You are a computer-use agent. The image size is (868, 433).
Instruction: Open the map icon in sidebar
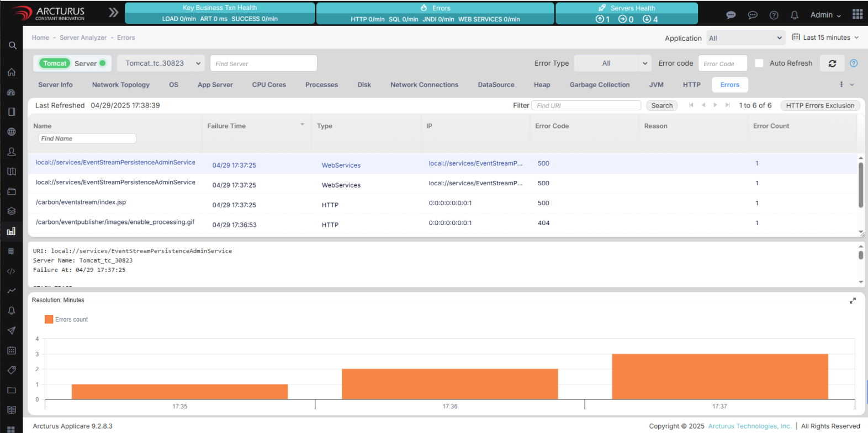[x=11, y=172]
